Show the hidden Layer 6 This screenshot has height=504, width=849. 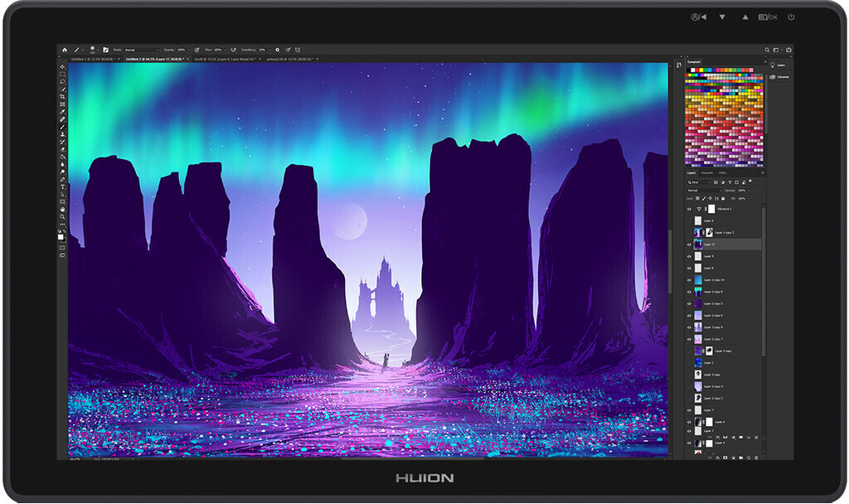click(x=689, y=220)
